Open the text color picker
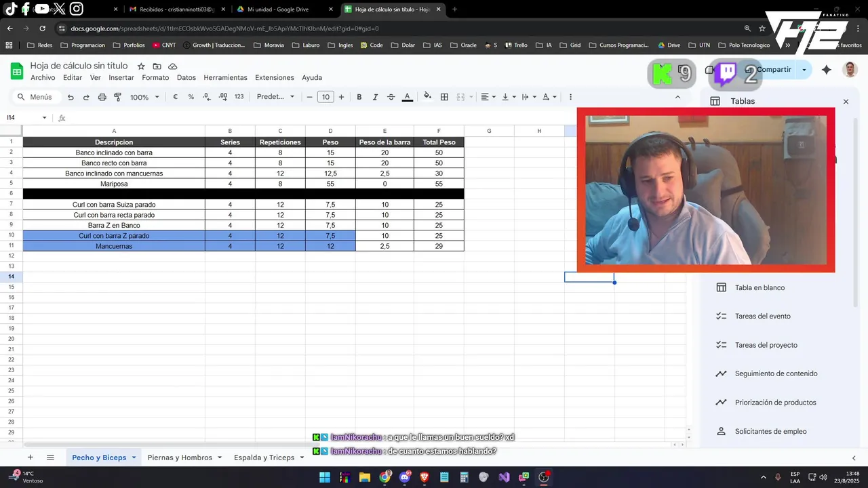This screenshot has width=868, height=488. pos(408,97)
